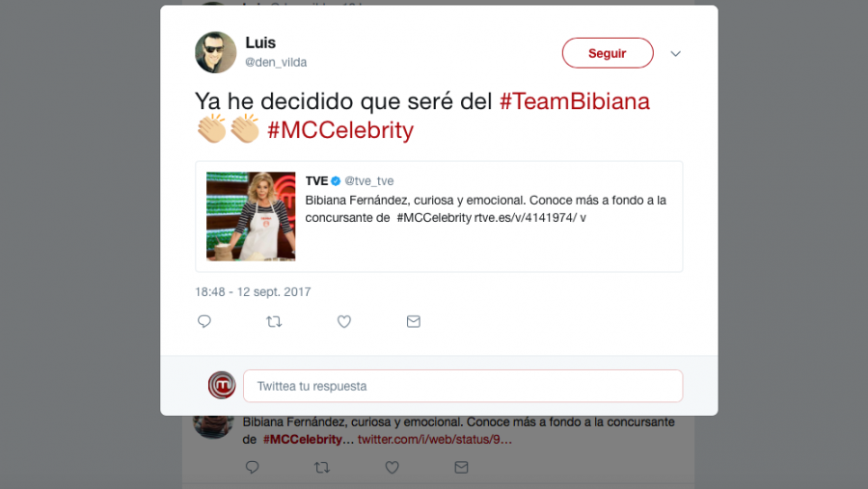This screenshot has height=489, width=868.
Task: Click the 18:48 - 12 sept. 2017 timestamp
Action: pyautogui.click(x=253, y=292)
